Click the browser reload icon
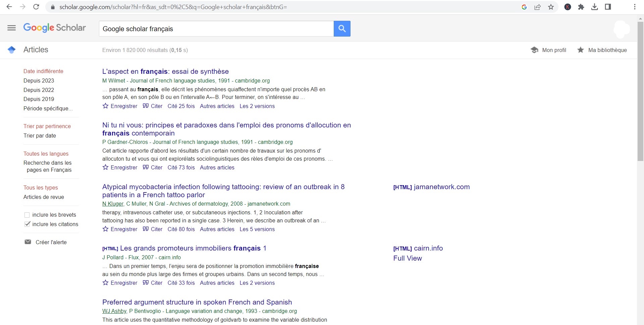The image size is (644, 325). point(36,7)
